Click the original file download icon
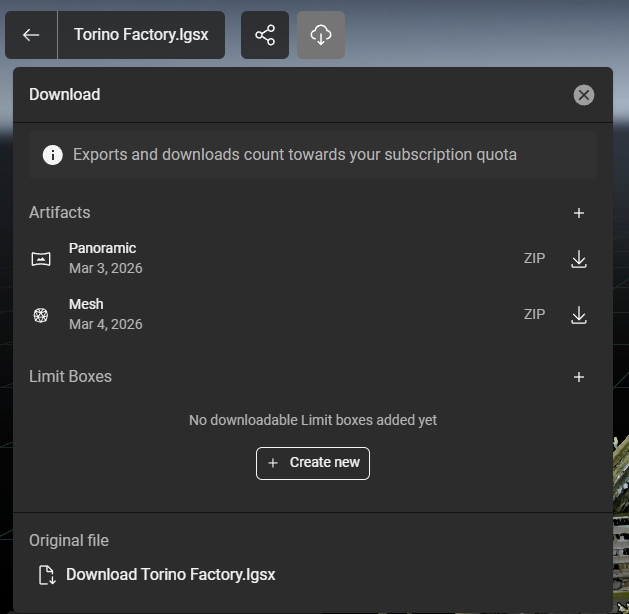The height and width of the screenshot is (614, 629). tap(46, 575)
